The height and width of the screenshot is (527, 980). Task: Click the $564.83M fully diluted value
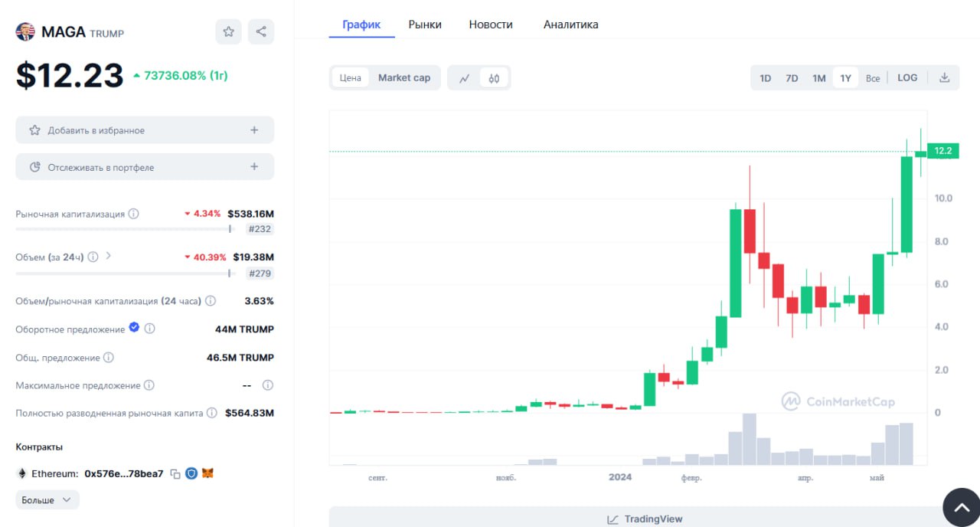click(250, 413)
